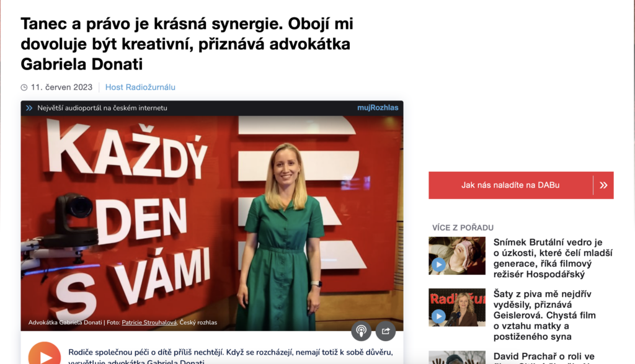635x364 pixels.
Task: Click the podcast icon on the photo
Action: 361,331
